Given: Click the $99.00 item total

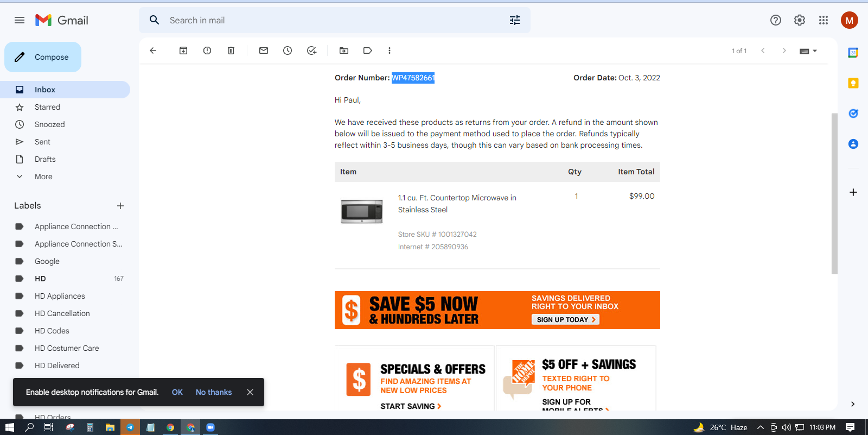Looking at the screenshot, I should [642, 196].
